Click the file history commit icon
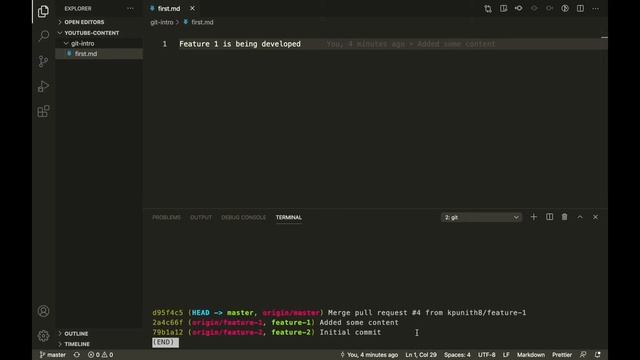This screenshot has width=640, height=360. point(519,9)
